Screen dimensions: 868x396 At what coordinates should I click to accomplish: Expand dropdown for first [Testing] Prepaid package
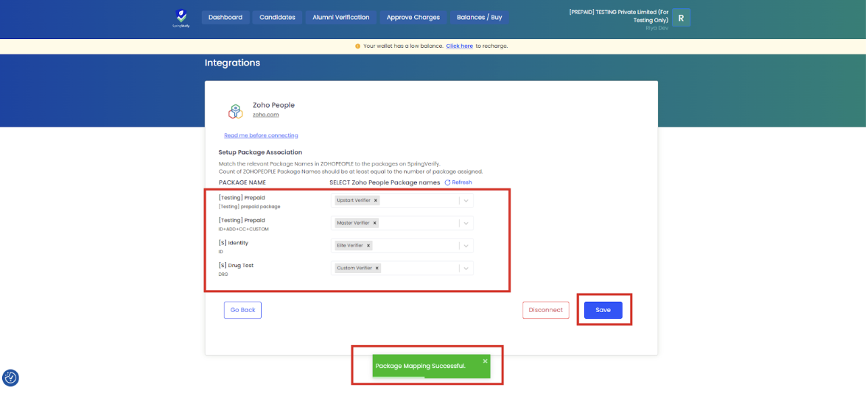tap(466, 200)
